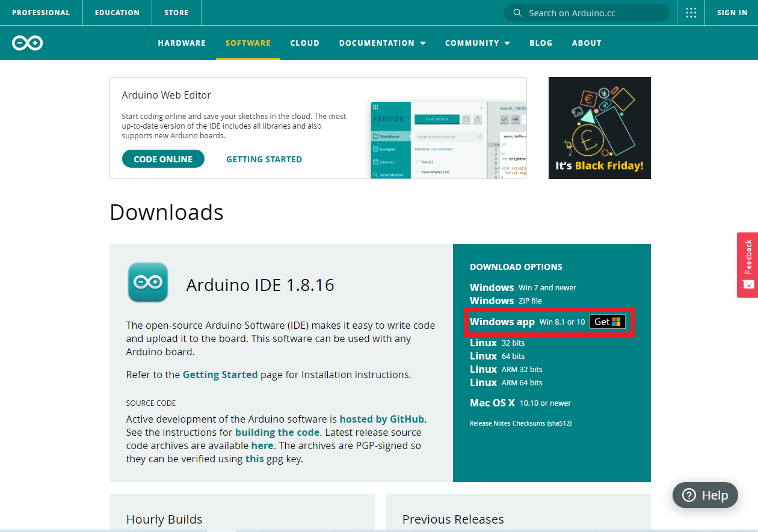Download Linux ARM 64 bits

click(x=506, y=382)
